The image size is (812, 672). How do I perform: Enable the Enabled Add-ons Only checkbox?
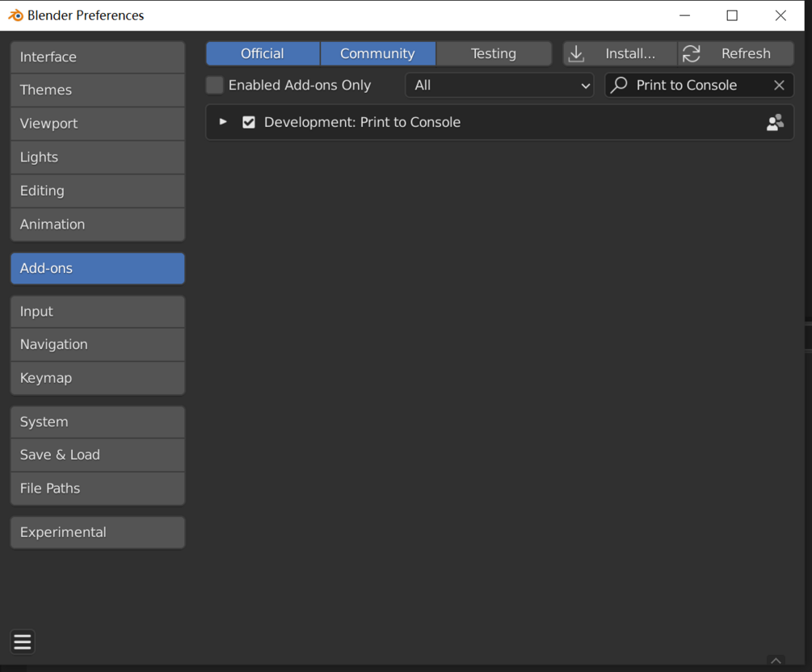(214, 85)
